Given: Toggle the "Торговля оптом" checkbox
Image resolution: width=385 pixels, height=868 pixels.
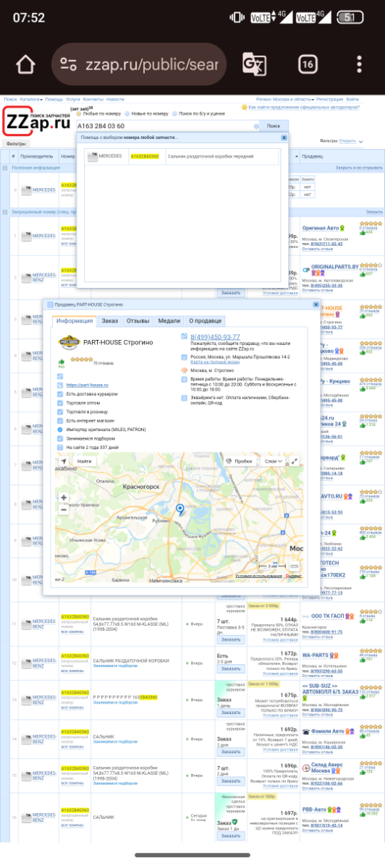Looking at the screenshot, I should click(x=61, y=403).
